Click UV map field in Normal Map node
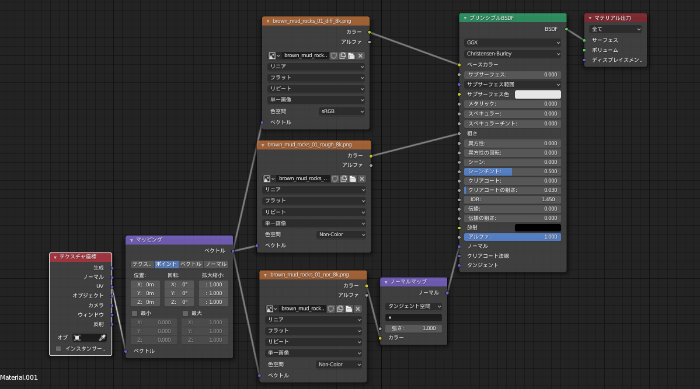 tap(413, 318)
